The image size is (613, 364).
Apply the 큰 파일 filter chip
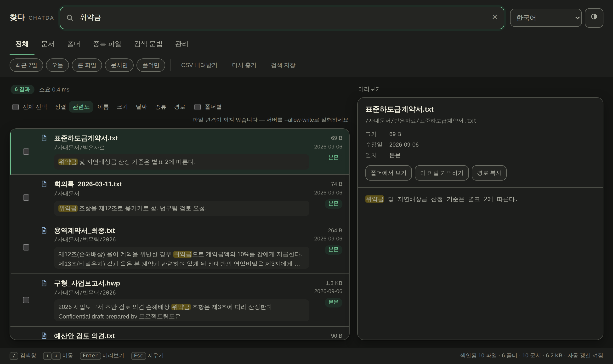(87, 65)
